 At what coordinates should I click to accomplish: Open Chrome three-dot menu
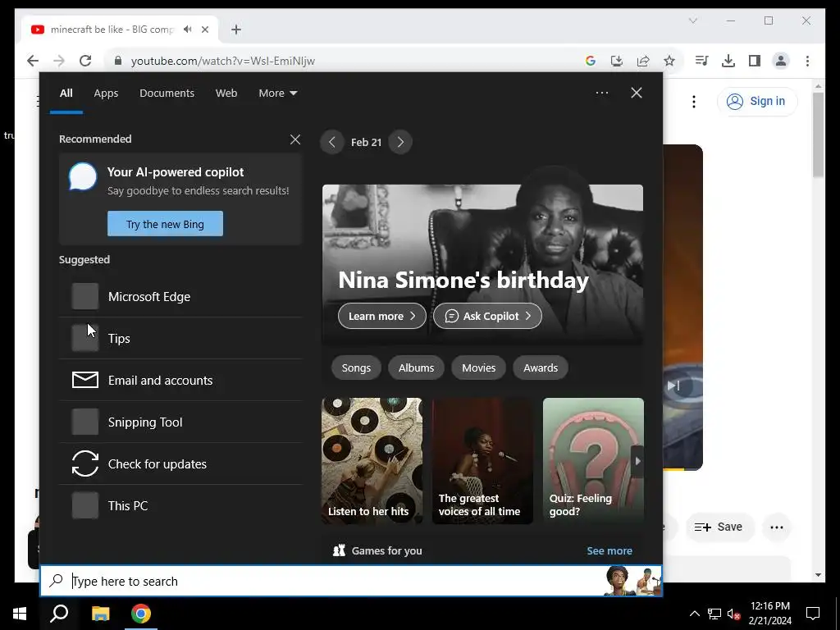click(807, 61)
